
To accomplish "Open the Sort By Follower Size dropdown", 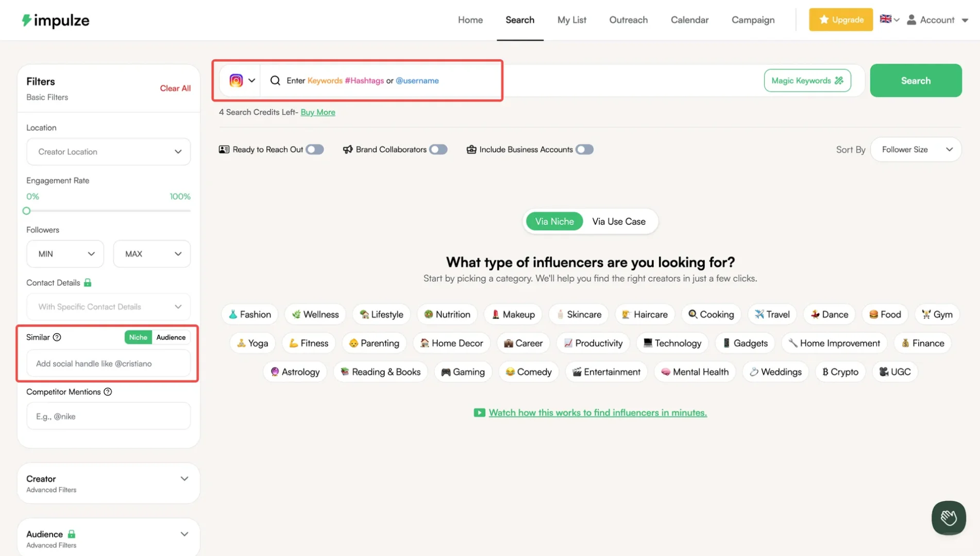I will point(916,149).
